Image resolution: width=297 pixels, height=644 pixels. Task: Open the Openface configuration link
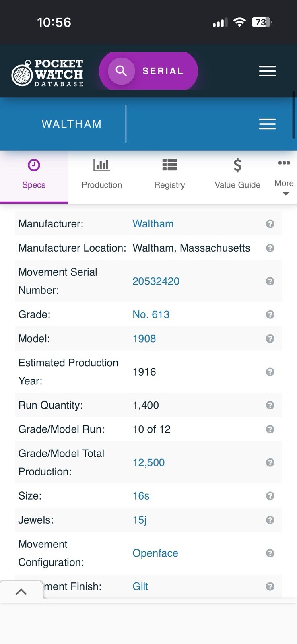point(155,553)
